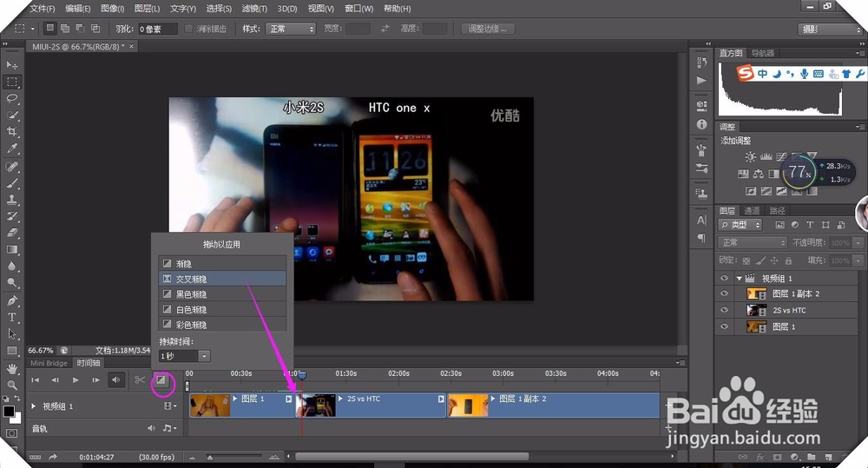Viewport: 868px width, 468px height.
Task: Hide the 图层 1 副本 2 layer
Action: coord(724,293)
